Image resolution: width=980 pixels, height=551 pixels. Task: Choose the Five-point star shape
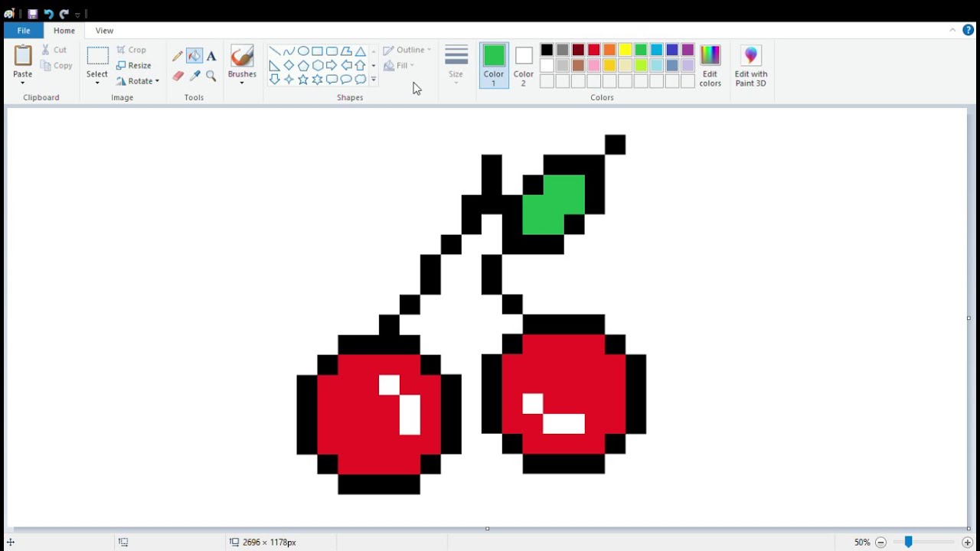click(303, 79)
